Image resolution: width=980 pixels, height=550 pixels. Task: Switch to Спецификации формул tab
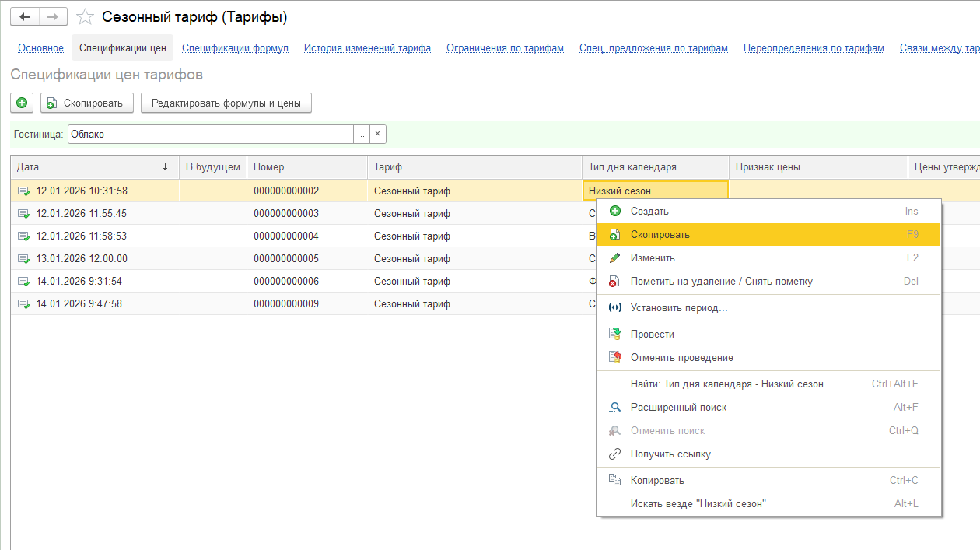[235, 47]
